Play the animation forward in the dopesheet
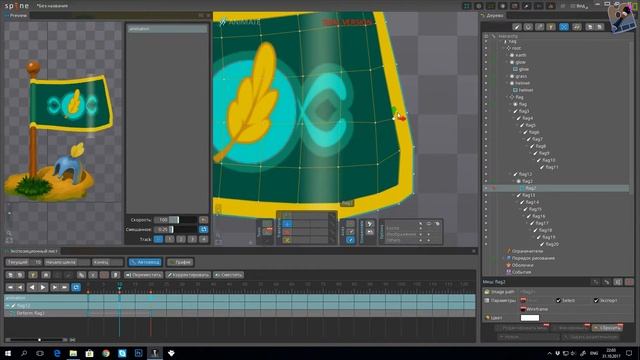Image resolution: width=640 pixels, height=360 pixels. pyautogui.click(x=43, y=287)
